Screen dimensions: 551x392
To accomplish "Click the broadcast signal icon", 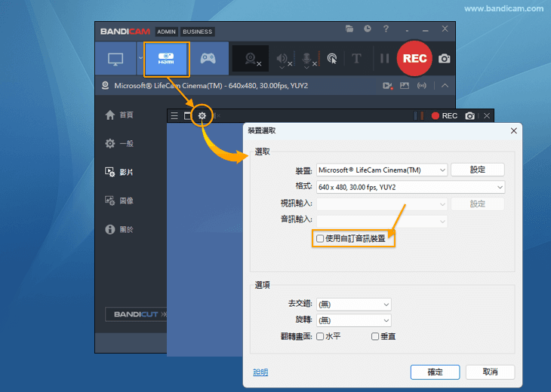I will click(422, 86).
